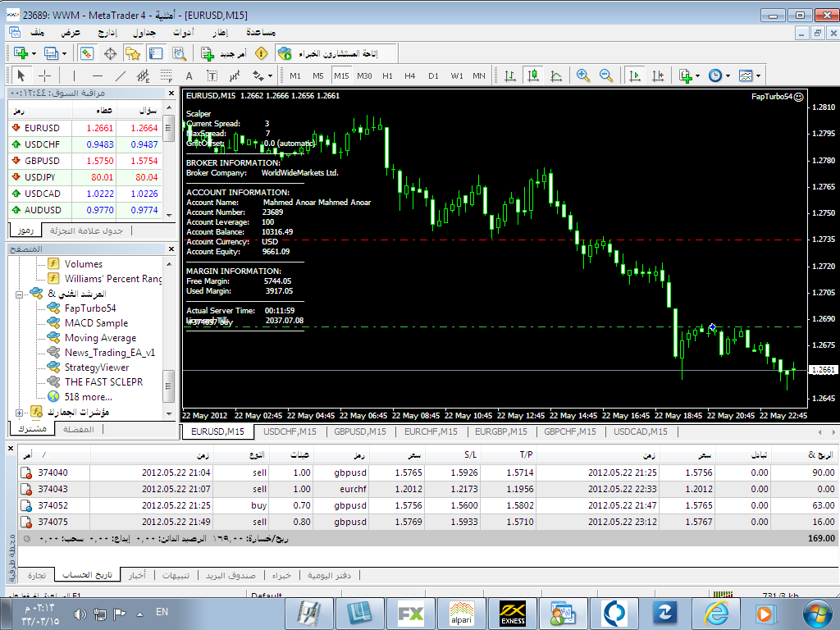Click the order 374040 document icon
Screen dimensions: 840x630
click(26, 472)
